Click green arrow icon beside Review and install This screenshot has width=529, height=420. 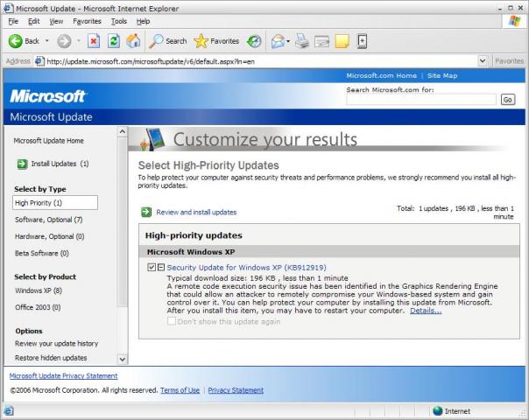pos(146,212)
